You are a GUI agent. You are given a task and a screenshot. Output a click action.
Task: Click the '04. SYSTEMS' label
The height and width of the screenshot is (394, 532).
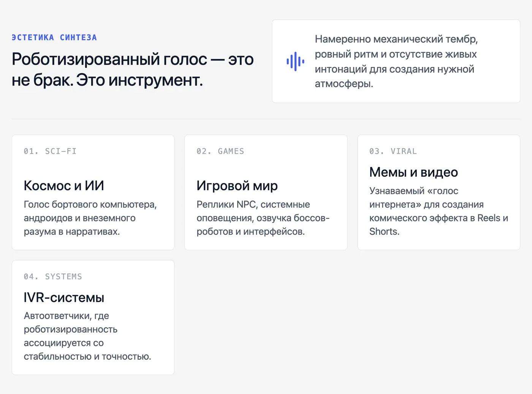(53, 276)
